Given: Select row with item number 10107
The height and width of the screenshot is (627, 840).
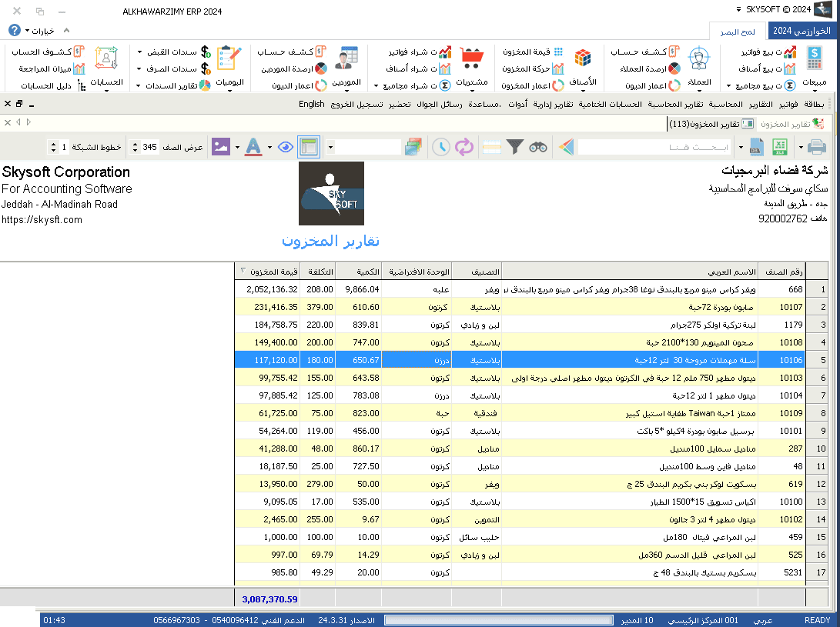Looking at the screenshot, I should [520, 307].
